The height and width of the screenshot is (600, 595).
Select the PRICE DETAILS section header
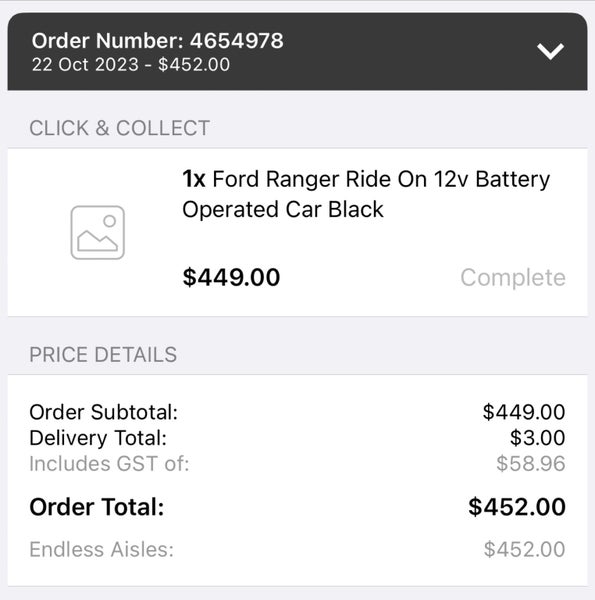[x=103, y=354]
